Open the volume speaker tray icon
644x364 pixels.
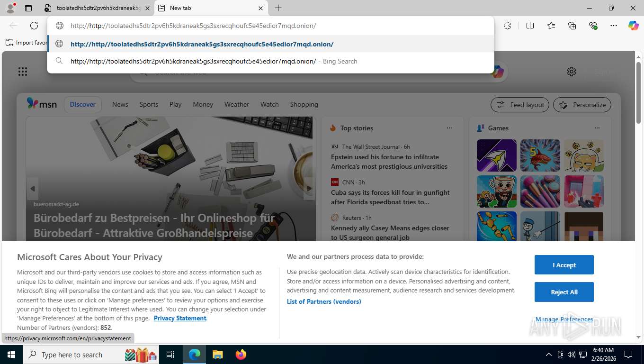click(x=571, y=355)
